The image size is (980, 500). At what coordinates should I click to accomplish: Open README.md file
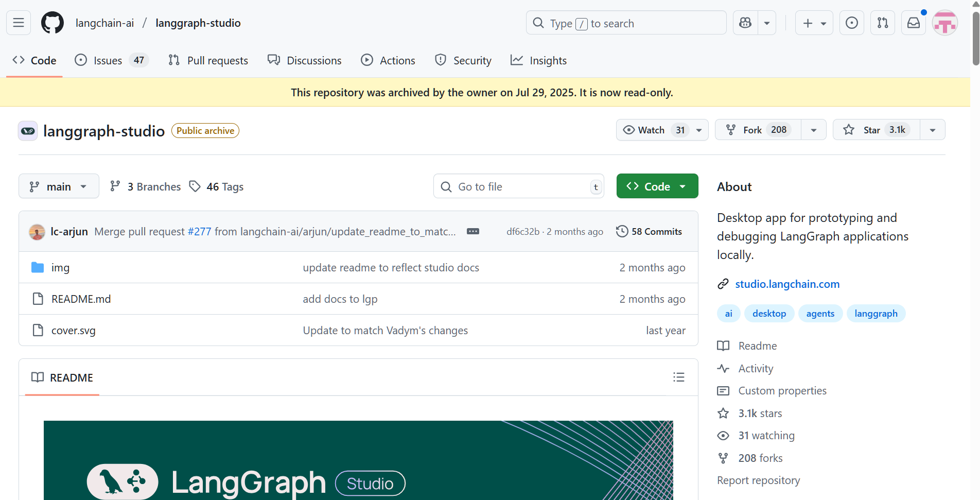coord(81,299)
